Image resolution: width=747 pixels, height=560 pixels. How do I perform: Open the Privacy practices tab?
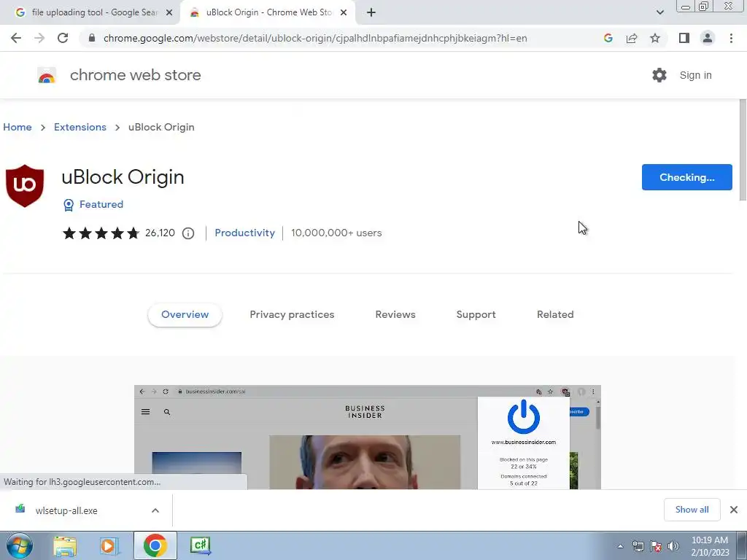pyautogui.click(x=292, y=314)
